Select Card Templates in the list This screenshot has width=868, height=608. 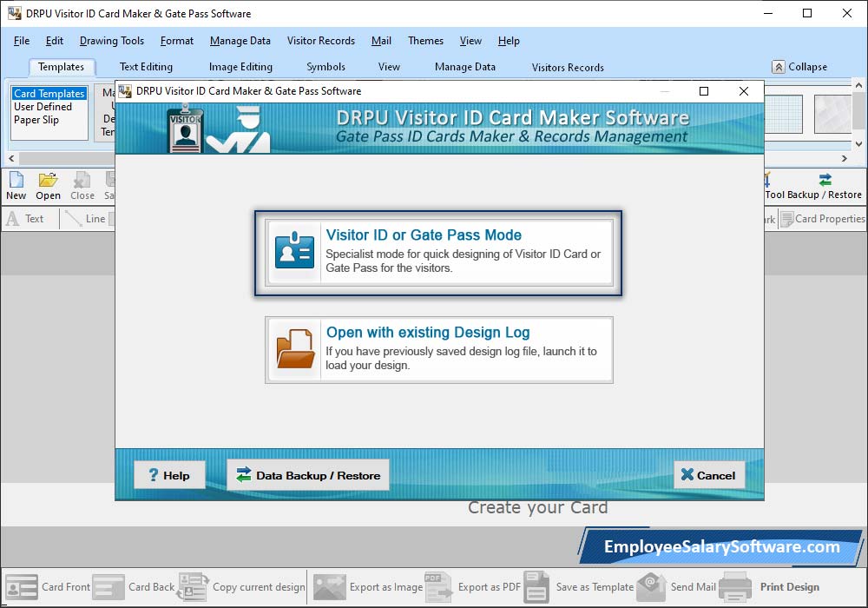click(49, 94)
